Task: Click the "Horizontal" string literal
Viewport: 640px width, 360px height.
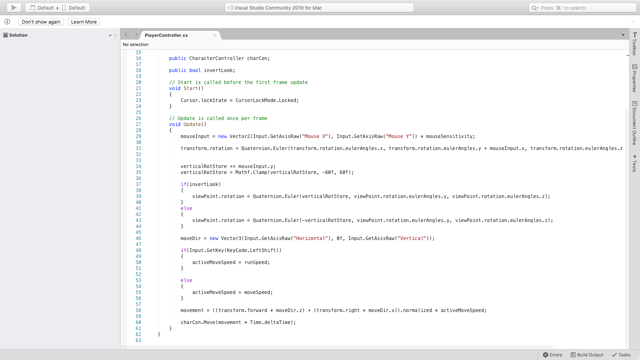Action: click(311, 238)
